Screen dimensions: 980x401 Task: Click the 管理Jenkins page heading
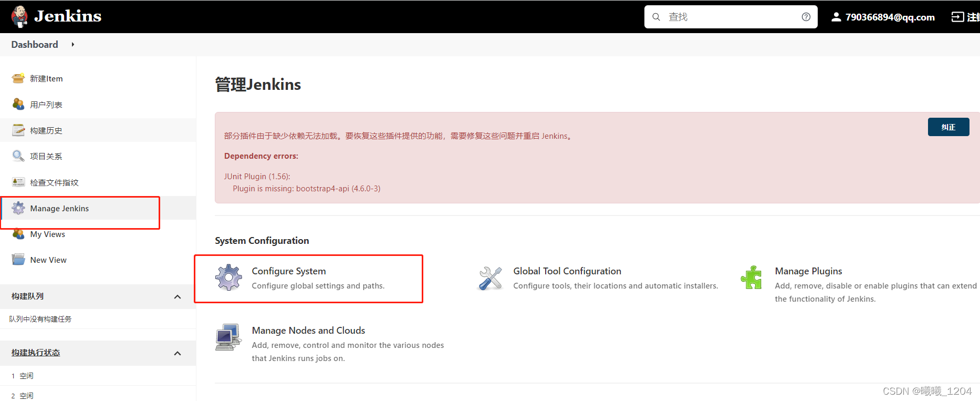coord(258,85)
